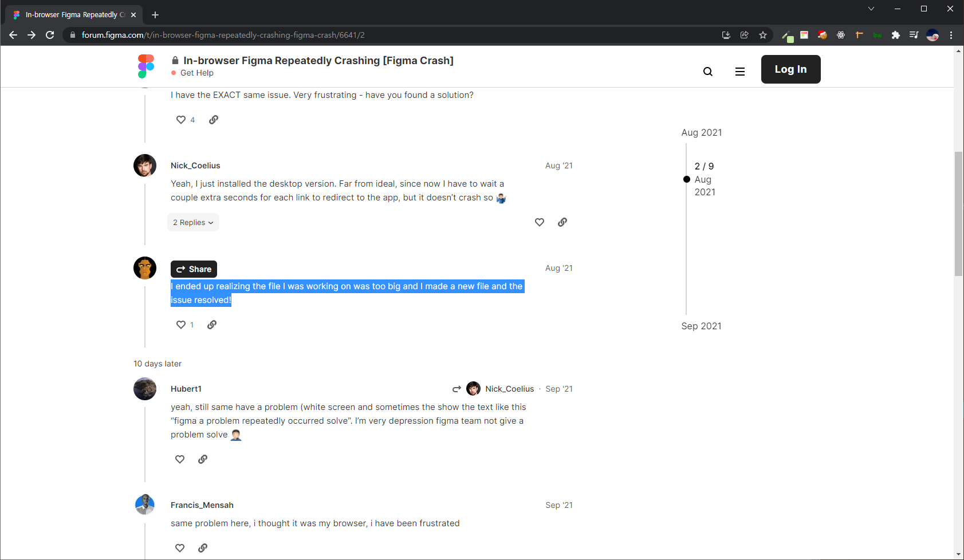
Task: Click the Share quote button
Action: [x=194, y=269]
